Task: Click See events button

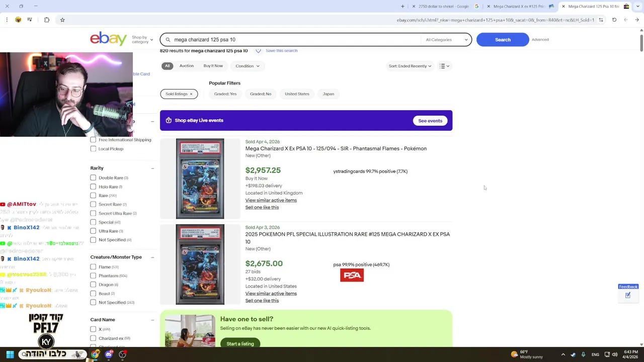Action: click(x=430, y=121)
